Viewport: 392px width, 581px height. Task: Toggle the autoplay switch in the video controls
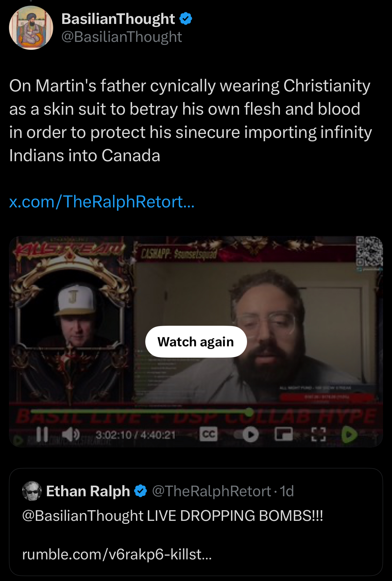[247, 434]
